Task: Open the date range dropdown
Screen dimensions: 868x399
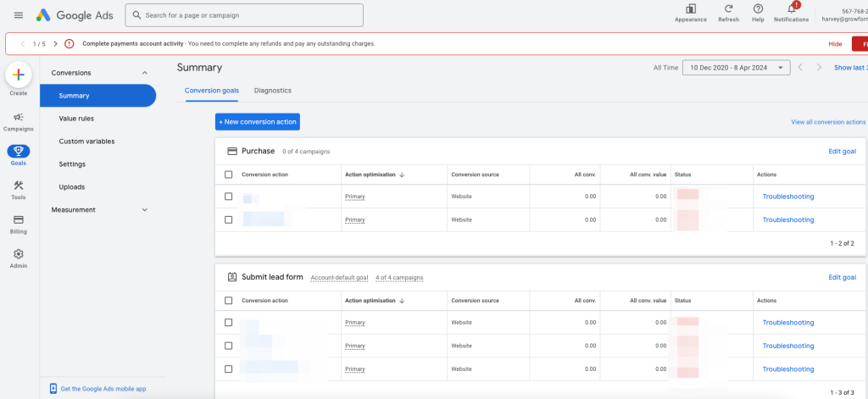Action: tap(736, 68)
